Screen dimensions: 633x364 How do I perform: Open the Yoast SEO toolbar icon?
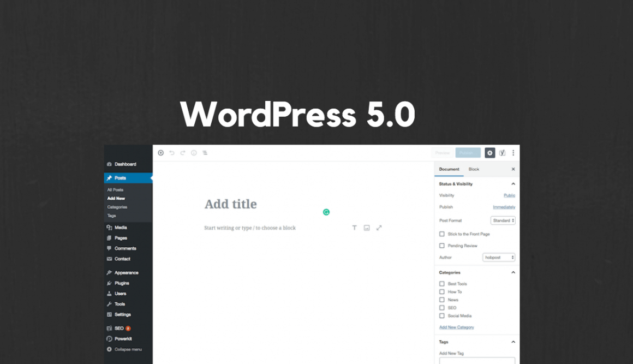tap(502, 153)
